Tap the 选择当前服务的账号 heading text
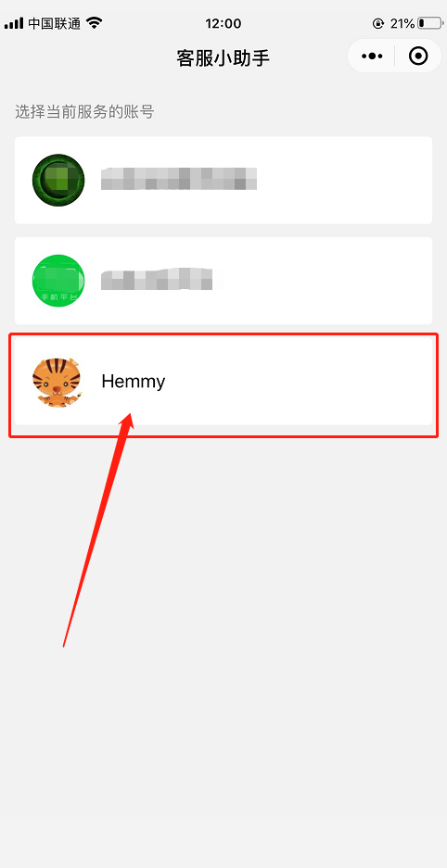The height and width of the screenshot is (868, 447). (84, 112)
